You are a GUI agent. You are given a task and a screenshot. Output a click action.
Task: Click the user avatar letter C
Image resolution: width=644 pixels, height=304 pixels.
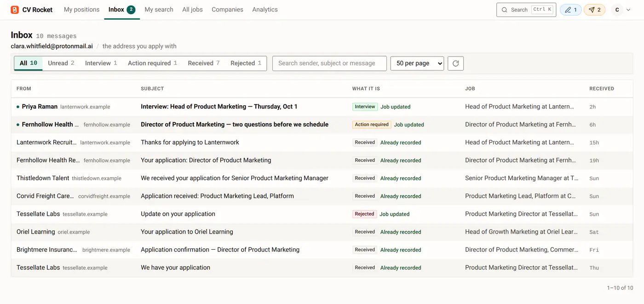(x=617, y=10)
